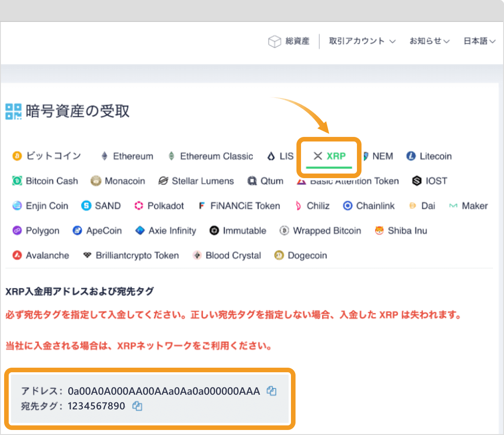Click the Dogecoin coin icon
The height and width of the screenshot is (435, 504).
pos(279,256)
